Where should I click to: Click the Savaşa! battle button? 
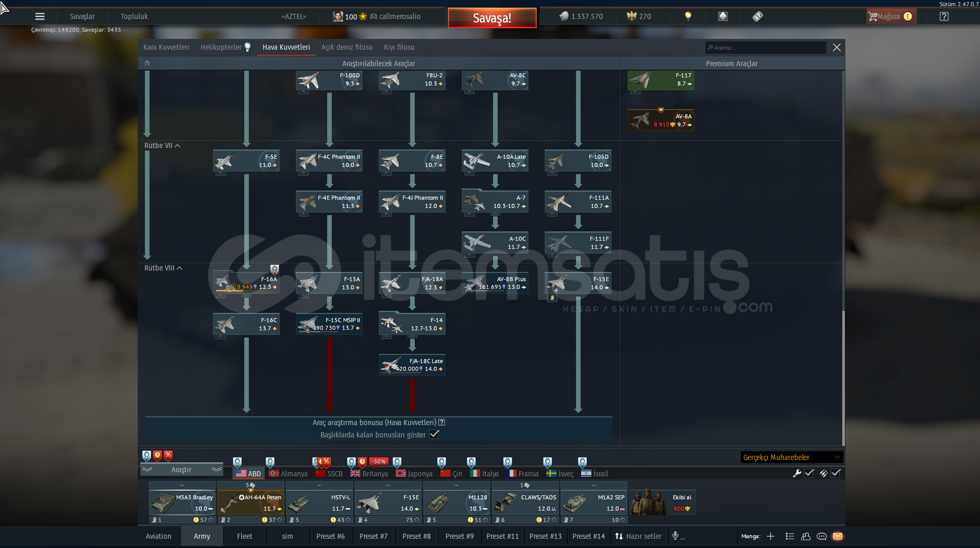tap(492, 18)
